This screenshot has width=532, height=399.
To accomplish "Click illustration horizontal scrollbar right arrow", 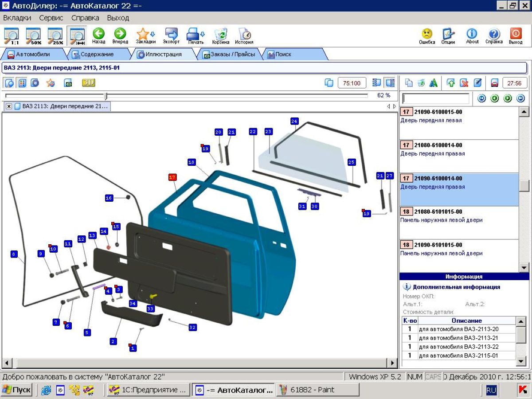I will [392, 363].
